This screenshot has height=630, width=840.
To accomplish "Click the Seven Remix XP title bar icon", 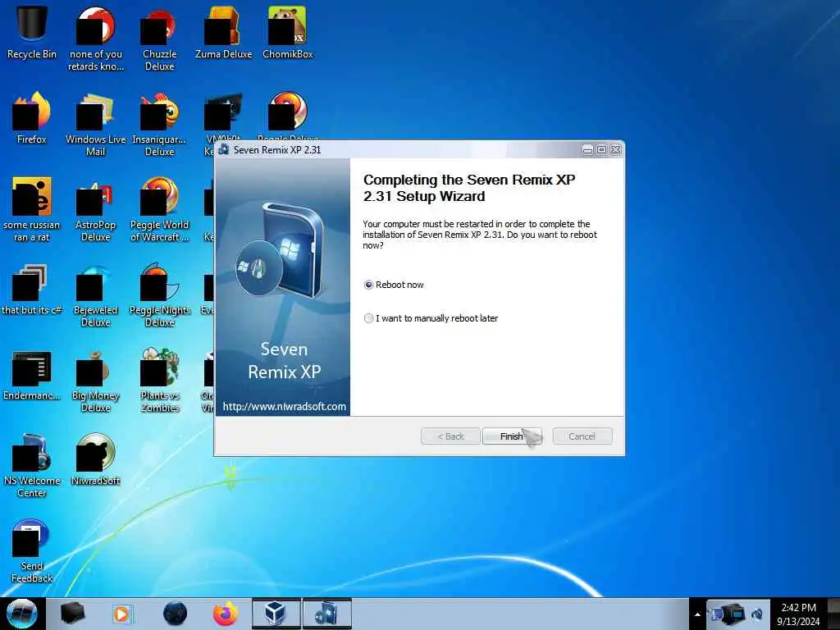I will [224, 150].
